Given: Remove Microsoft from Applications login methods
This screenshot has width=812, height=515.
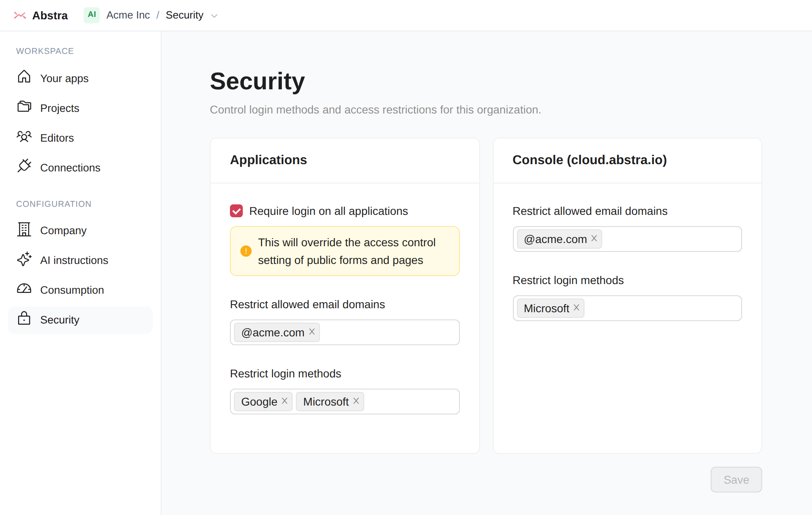Looking at the screenshot, I should coord(356,401).
